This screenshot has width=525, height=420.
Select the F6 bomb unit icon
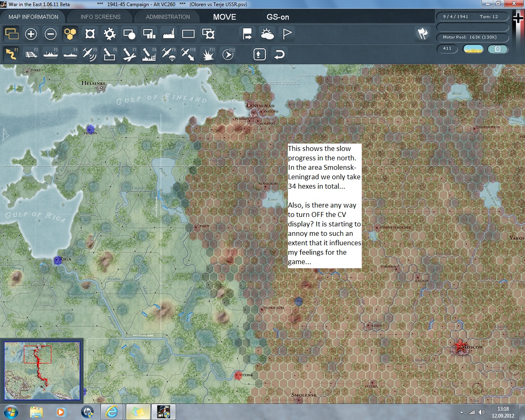[x=110, y=54]
